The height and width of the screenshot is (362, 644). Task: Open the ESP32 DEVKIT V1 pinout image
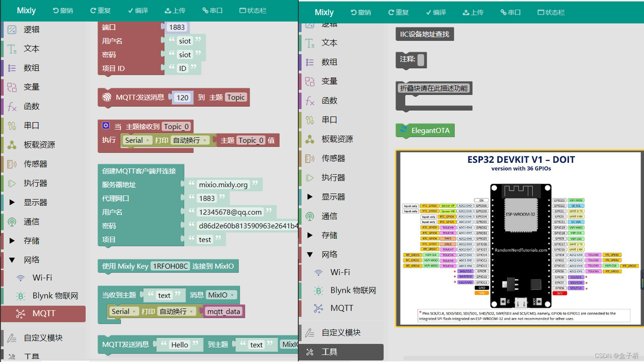(x=519, y=239)
